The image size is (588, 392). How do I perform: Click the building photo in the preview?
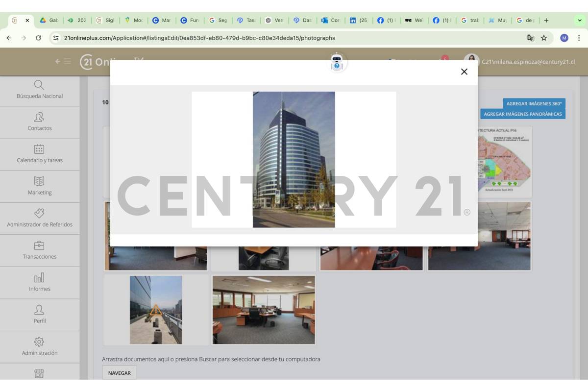(294, 160)
